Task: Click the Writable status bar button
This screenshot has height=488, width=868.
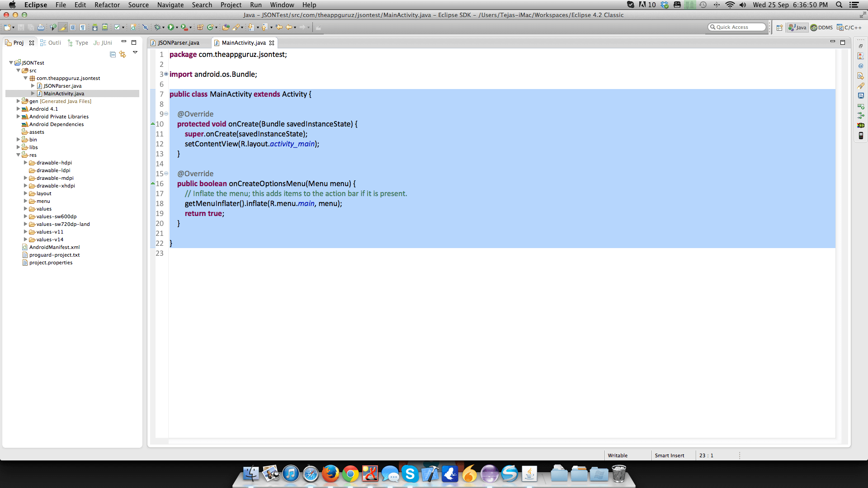Action: tap(618, 455)
